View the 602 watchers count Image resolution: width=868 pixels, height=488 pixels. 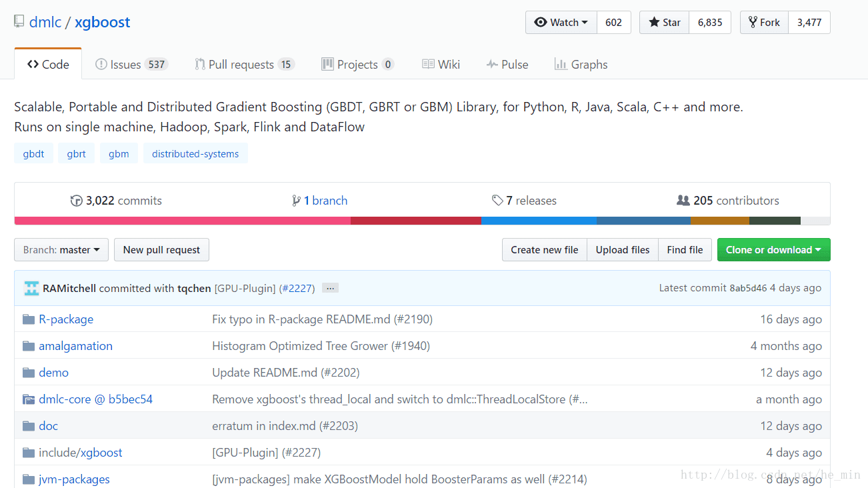(614, 22)
